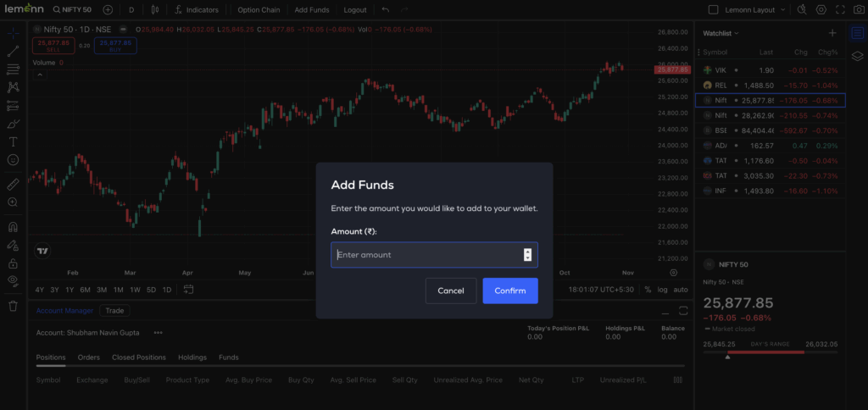Expand the Lemonn Layout dropdown
The height and width of the screenshot is (410, 868).
click(x=780, y=10)
